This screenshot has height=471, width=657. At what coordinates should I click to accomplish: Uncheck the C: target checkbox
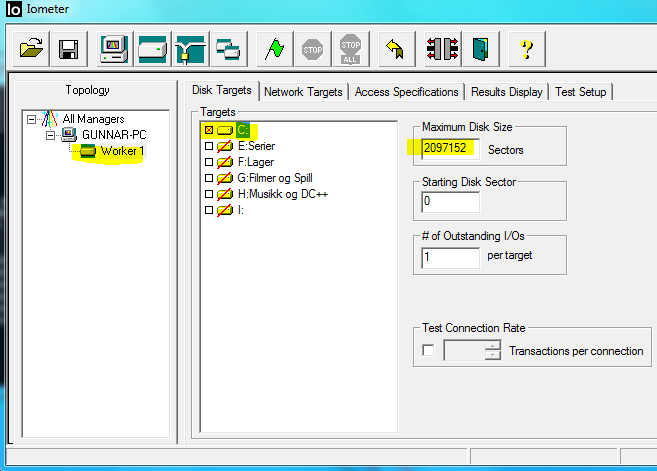point(209,130)
